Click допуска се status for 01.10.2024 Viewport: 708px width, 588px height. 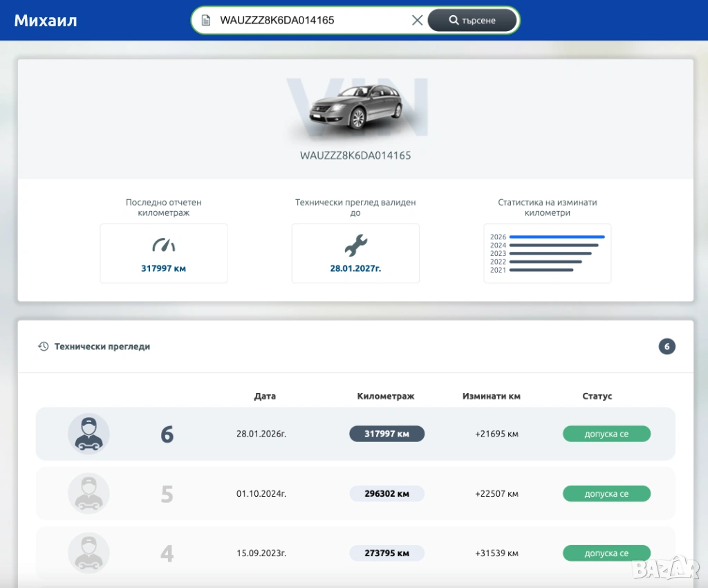click(606, 494)
